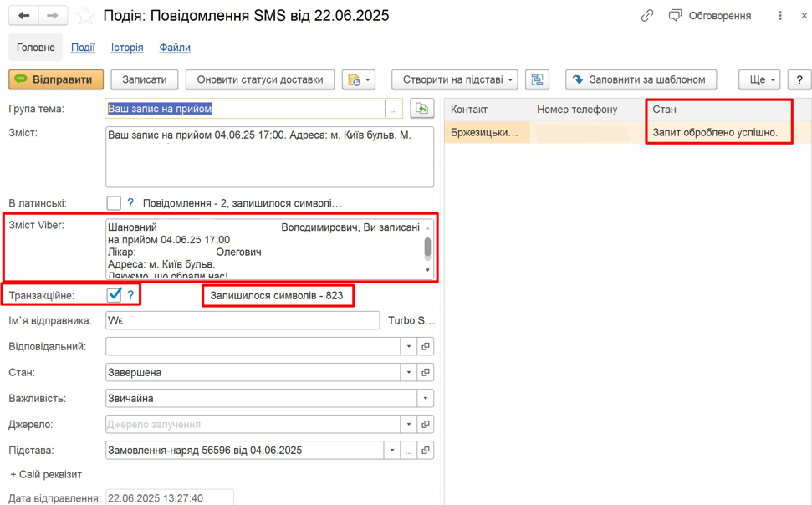Open the Файли tab
The width and height of the screenshot is (812, 505).
pyautogui.click(x=175, y=48)
